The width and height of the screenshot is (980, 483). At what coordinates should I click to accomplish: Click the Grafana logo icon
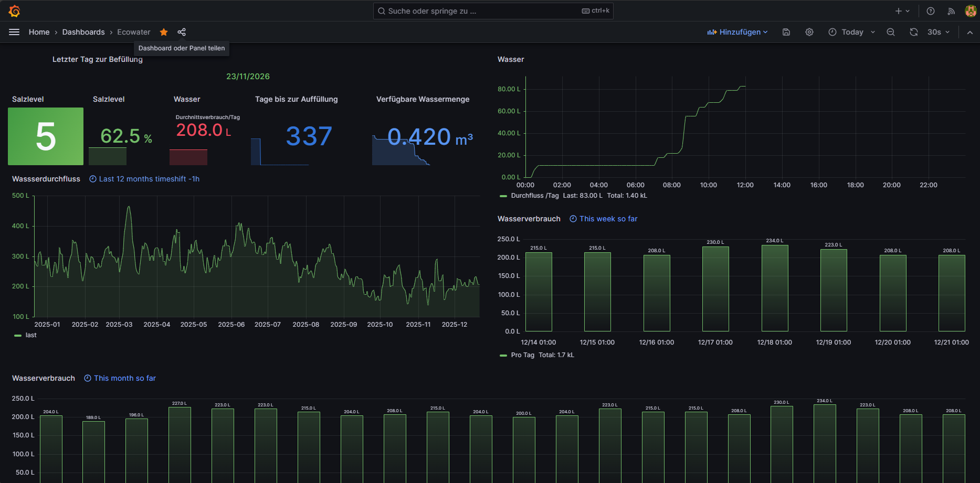click(x=14, y=11)
